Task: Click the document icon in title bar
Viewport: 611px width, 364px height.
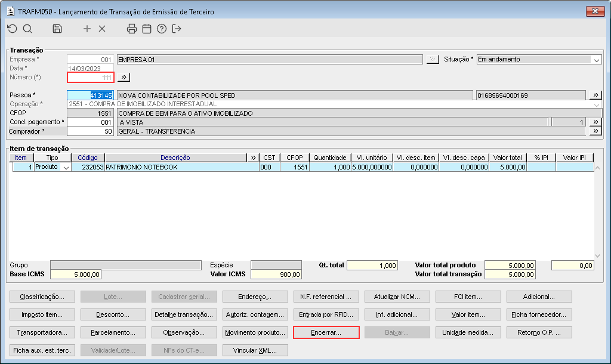Action: pos(11,11)
